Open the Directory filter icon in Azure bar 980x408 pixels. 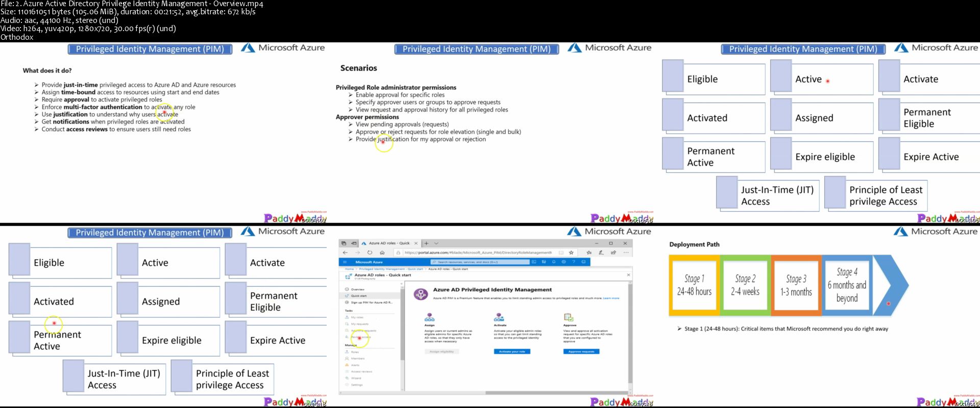(x=544, y=262)
